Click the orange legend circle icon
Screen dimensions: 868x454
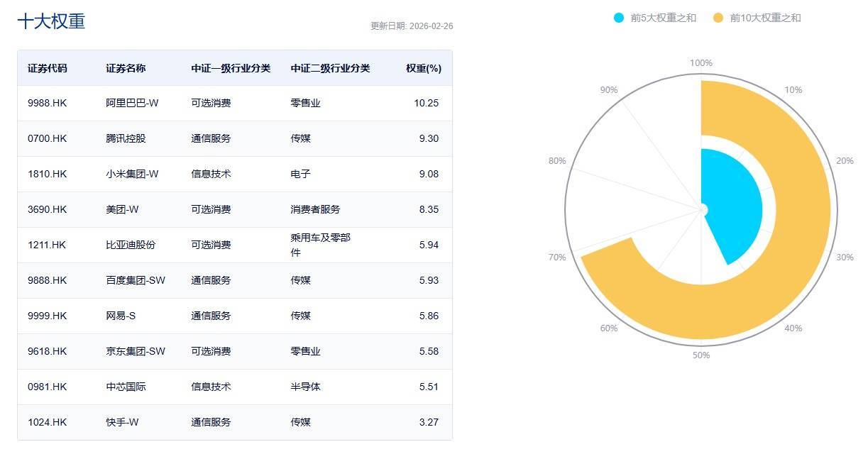coord(718,18)
